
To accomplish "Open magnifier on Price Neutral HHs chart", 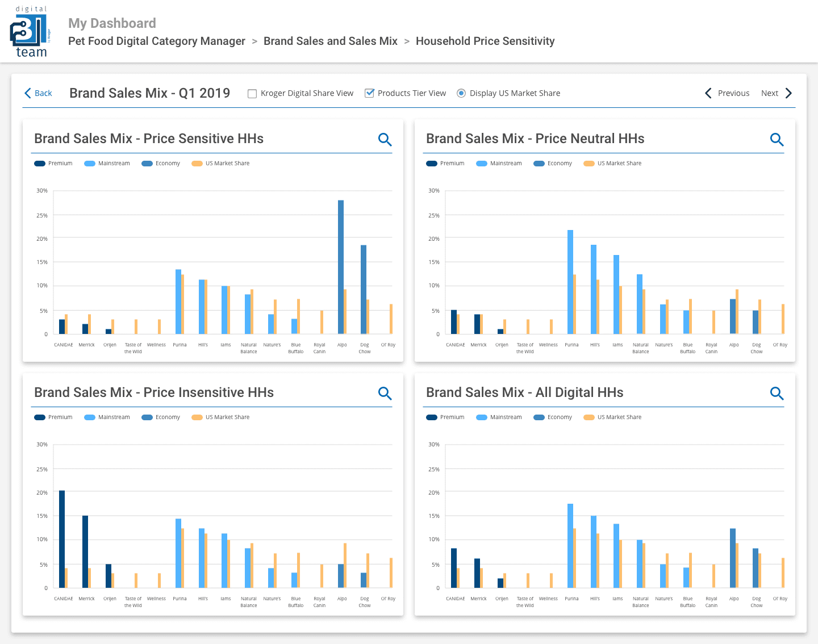I will pyautogui.click(x=777, y=139).
